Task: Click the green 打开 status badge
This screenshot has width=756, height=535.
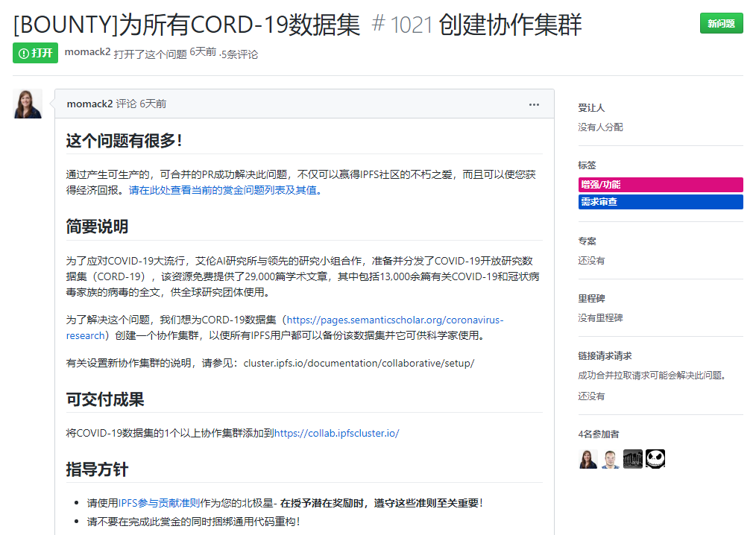Action: coord(35,53)
